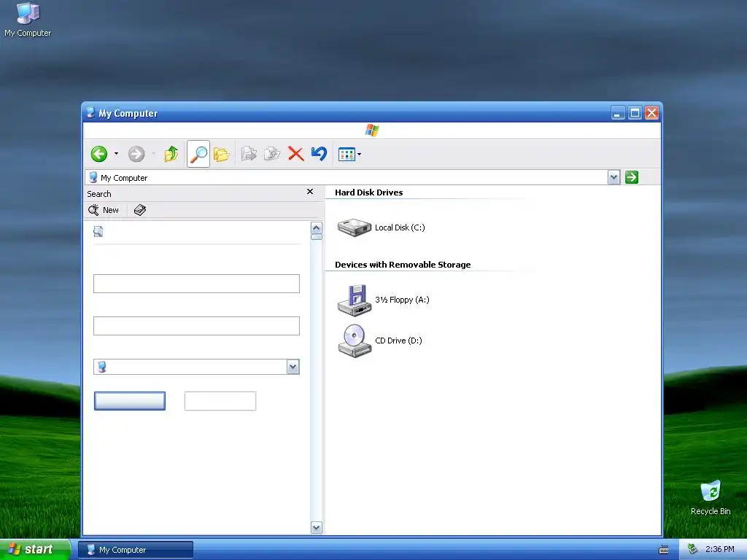Open the Start menu
Viewport: 747px width, 560px height.
tap(35, 550)
